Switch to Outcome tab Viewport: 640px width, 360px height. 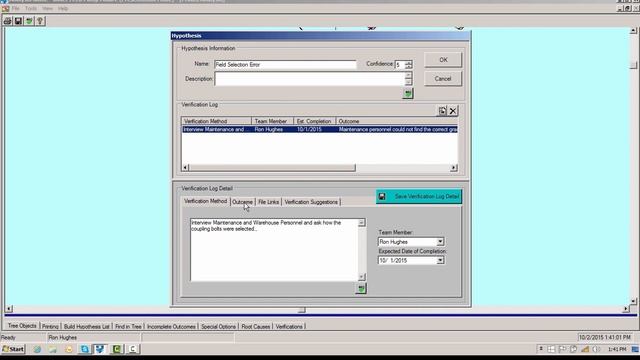tap(242, 202)
